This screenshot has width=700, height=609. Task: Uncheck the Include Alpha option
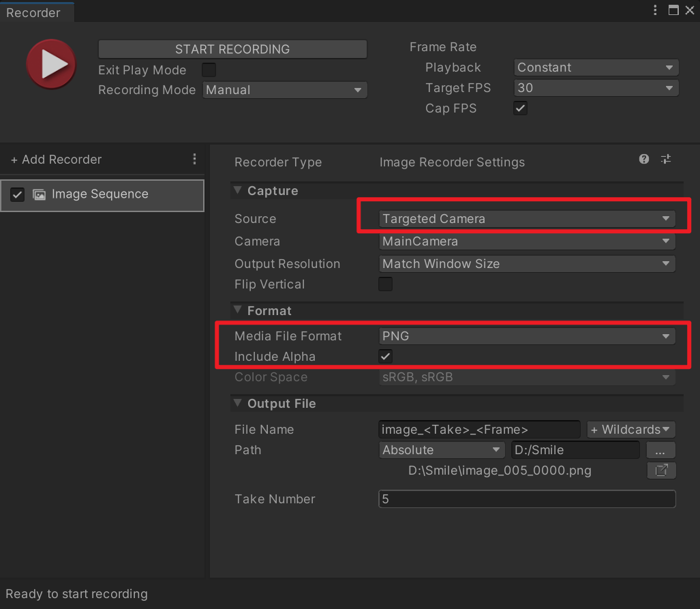point(386,356)
